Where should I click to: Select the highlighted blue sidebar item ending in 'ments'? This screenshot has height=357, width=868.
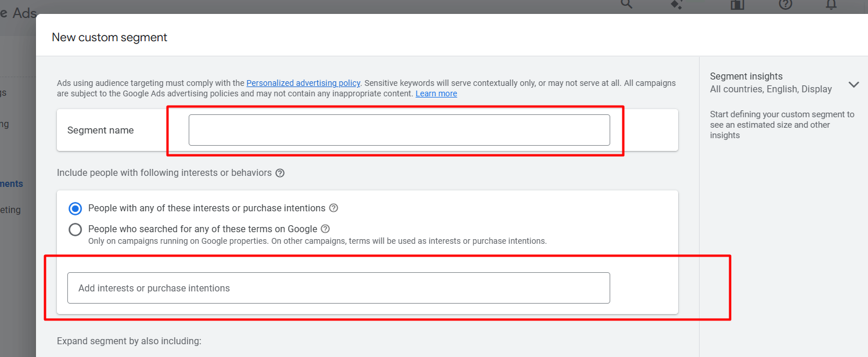pos(12,183)
